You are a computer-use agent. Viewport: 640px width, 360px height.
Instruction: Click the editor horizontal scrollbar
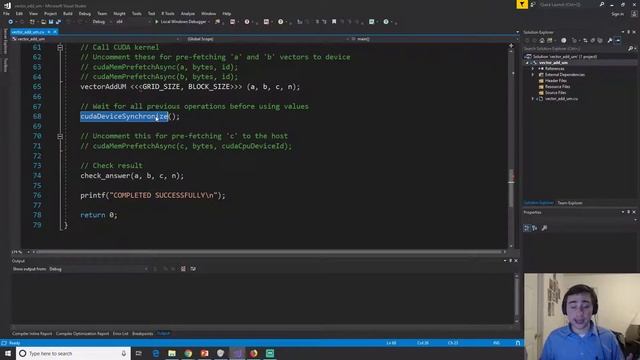(x=269, y=252)
